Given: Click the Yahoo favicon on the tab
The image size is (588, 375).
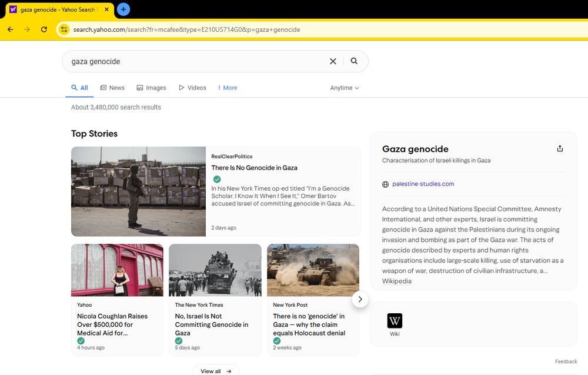Looking at the screenshot, I should pyautogui.click(x=13, y=9).
